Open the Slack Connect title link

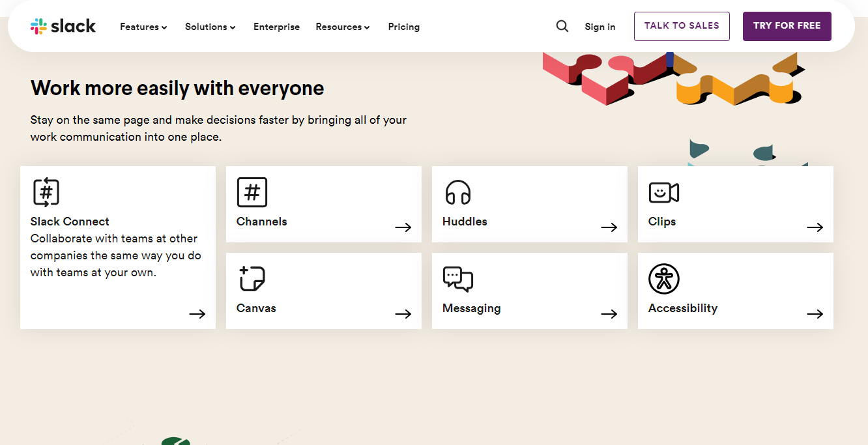tap(70, 222)
